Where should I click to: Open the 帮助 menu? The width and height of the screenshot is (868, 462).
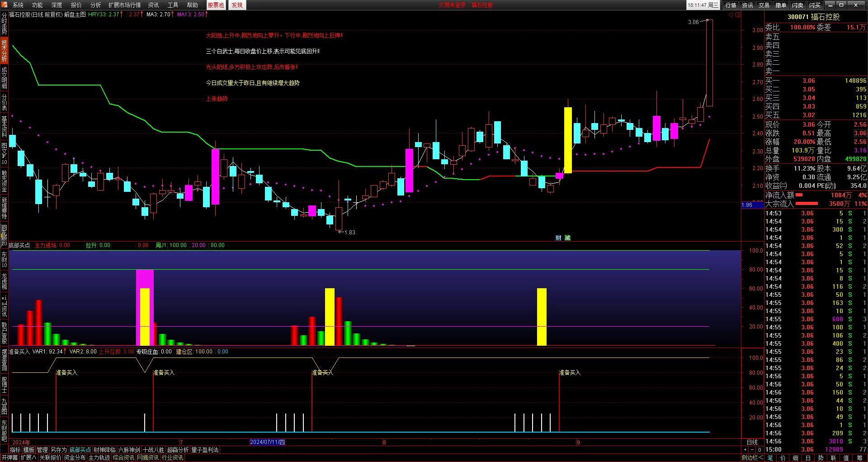pos(193,5)
